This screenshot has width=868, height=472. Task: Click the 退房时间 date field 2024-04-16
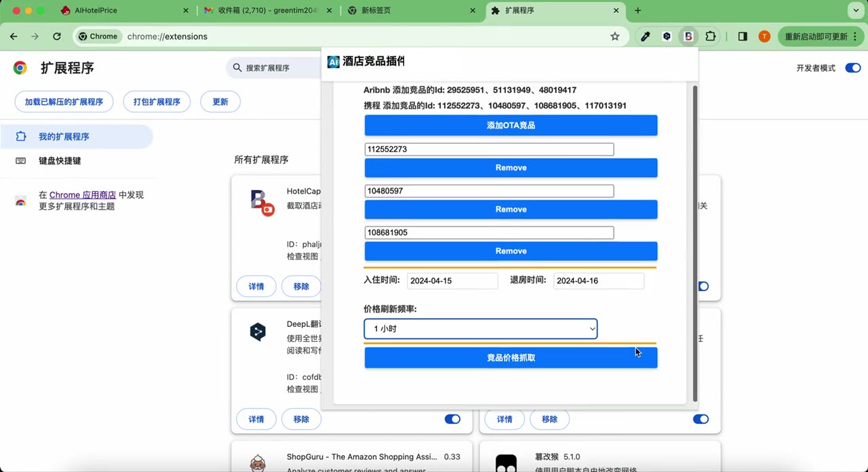[x=599, y=281]
